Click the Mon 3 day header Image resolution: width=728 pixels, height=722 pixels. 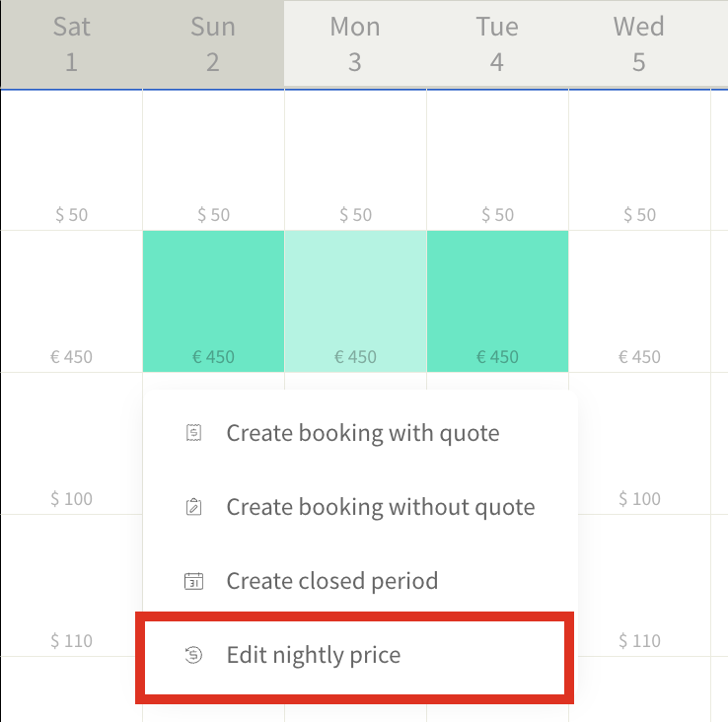tap(355, 44)
